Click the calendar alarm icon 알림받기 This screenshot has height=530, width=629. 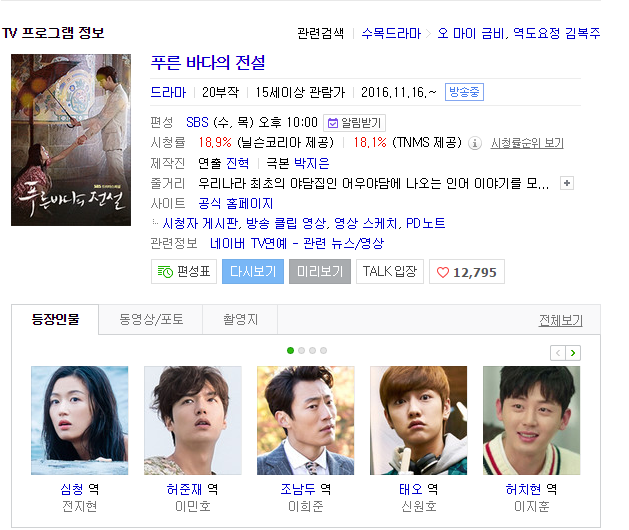[x=333, y=123]
